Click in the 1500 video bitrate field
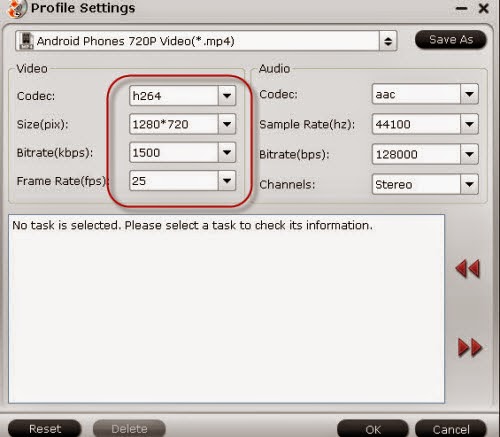The image size is (500, 437). tap(174, 153)
